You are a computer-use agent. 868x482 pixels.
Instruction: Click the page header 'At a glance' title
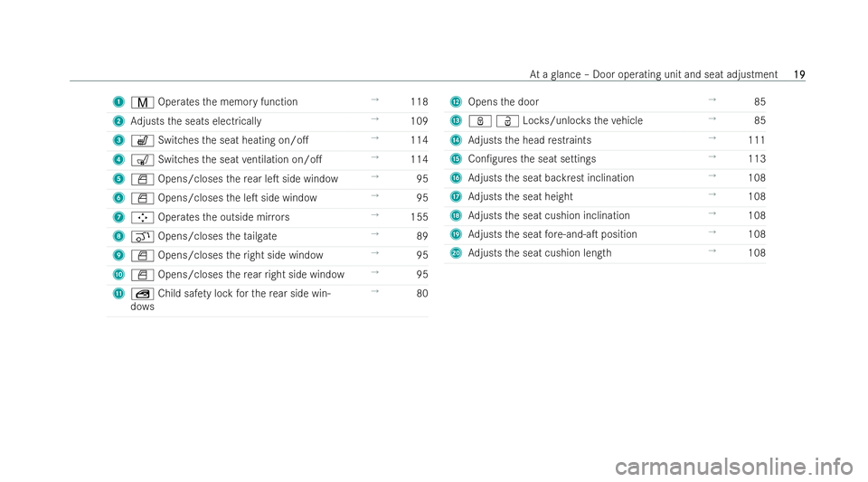[653, 74]
